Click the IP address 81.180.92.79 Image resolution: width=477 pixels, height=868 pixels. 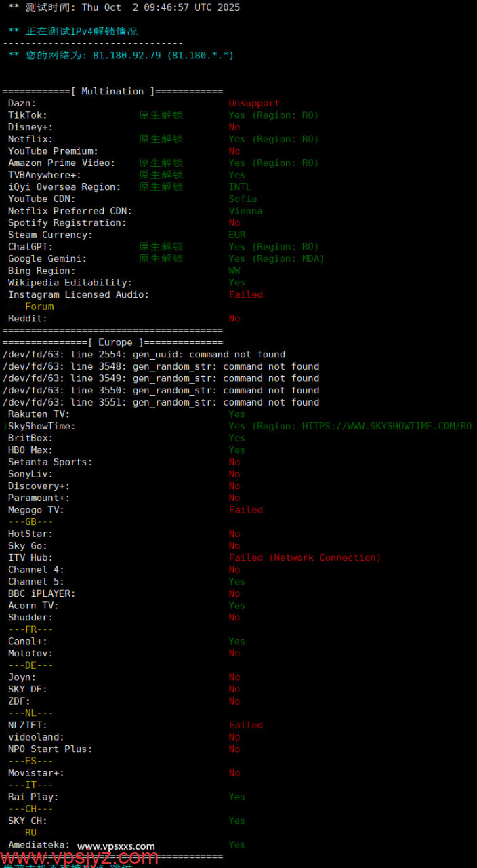click(127, 56)
